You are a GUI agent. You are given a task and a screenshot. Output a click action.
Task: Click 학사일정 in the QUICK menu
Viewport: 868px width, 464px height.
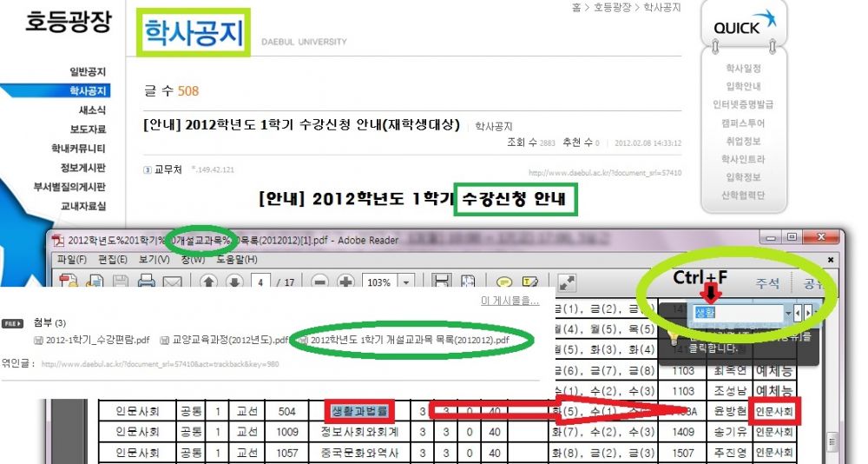(743, 68)
